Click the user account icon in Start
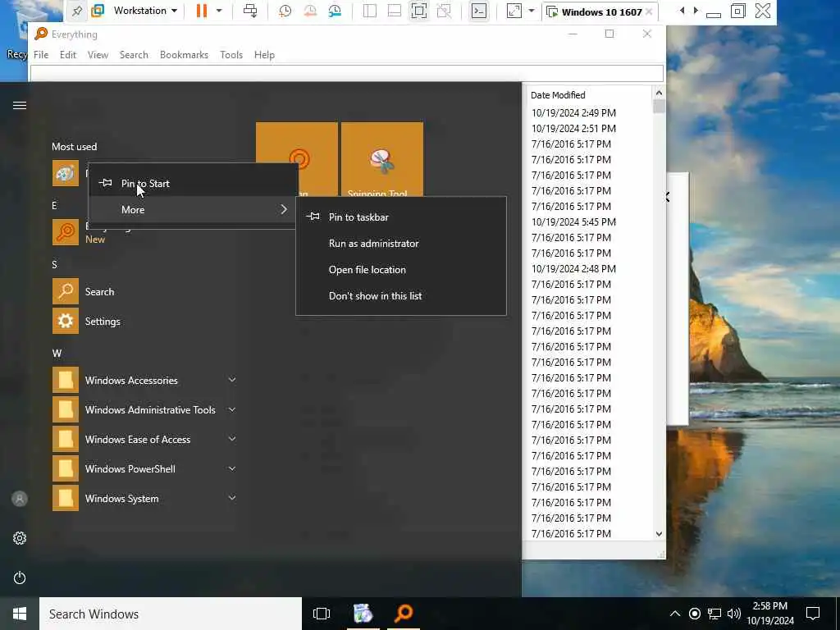The image size is (840, 630). (x=20, y=499)
